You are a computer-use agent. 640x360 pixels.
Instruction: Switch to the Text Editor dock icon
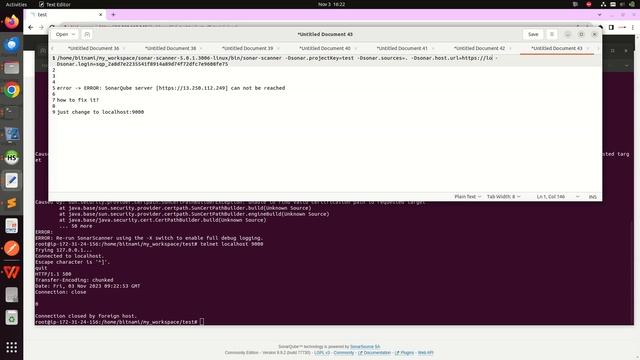click(x=11, y=180)
